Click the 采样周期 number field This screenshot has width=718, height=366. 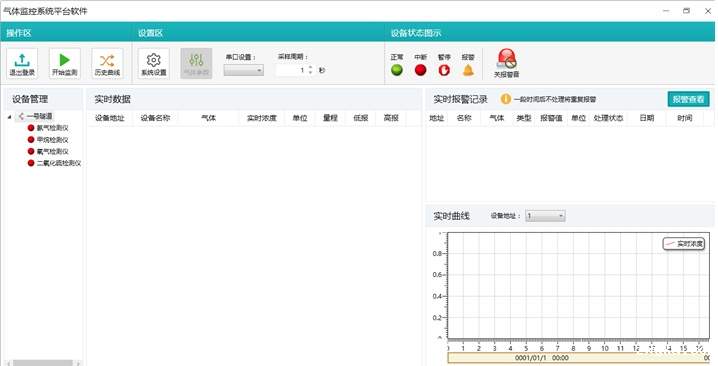[291, 70]
